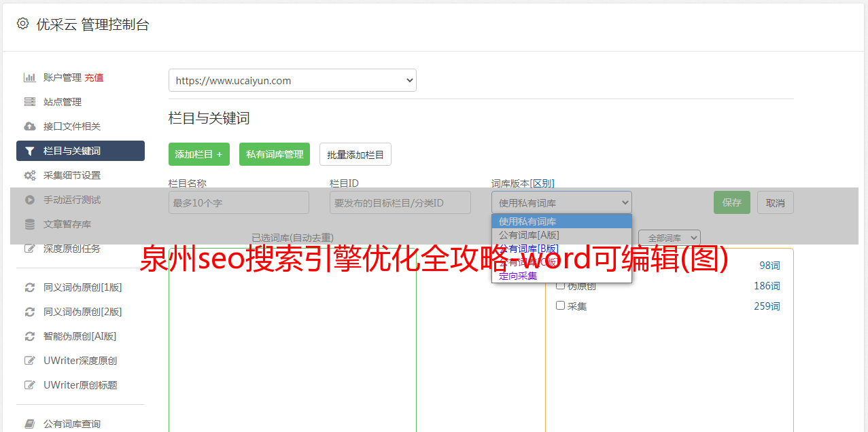Click the 98词 count
The height and width of the screenshot is (432, 868).
pos(769,266)
